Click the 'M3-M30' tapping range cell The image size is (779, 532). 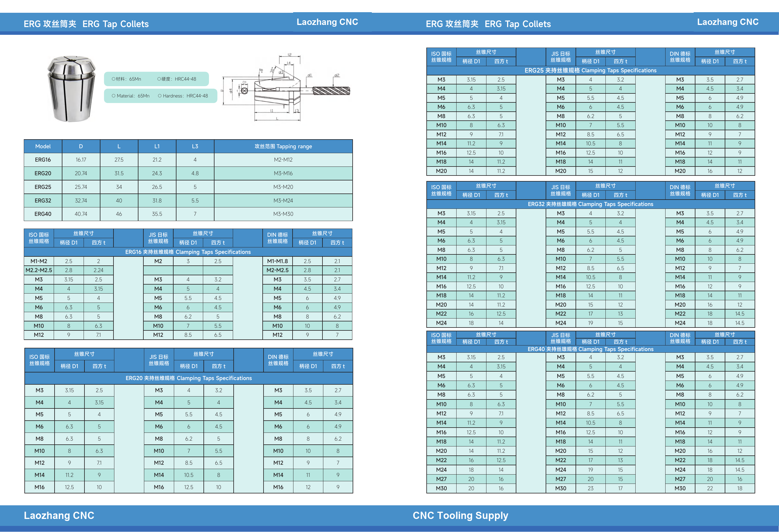283,214
